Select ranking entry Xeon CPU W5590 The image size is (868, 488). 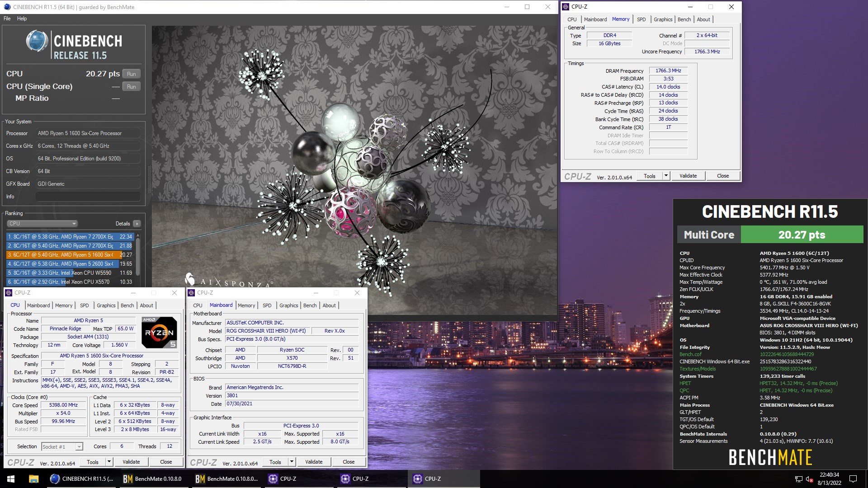(70, 273)
